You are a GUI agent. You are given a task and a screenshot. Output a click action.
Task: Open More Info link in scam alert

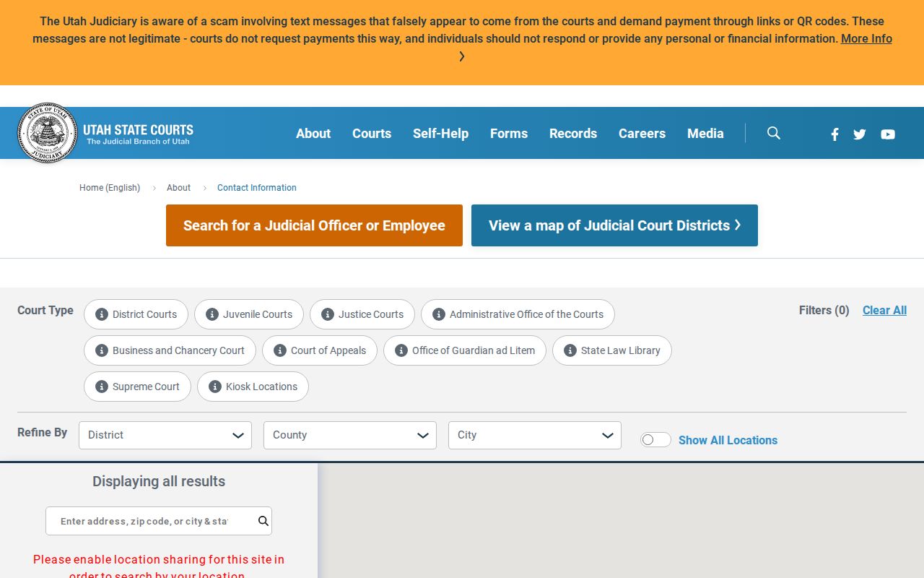click(x=866, y=38)
